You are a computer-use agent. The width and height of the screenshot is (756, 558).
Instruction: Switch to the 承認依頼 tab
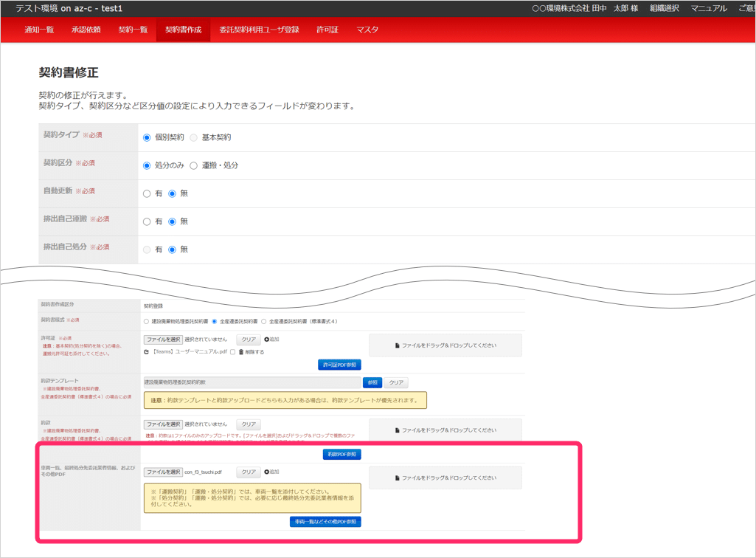[86, 30]
